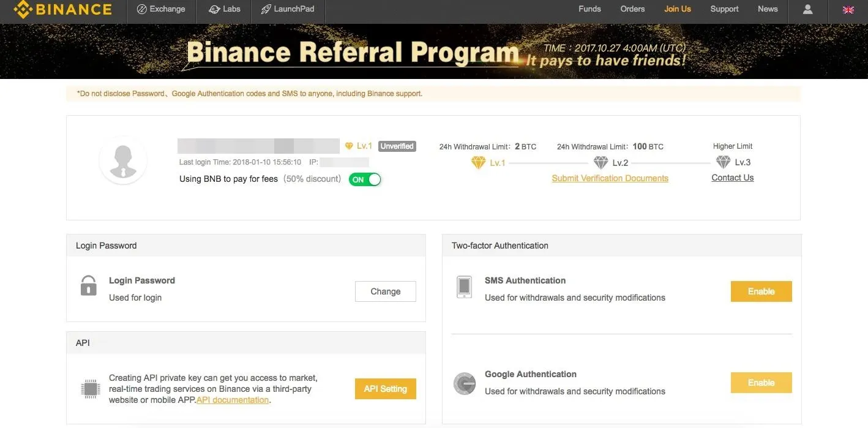Click the phone icon beside SMS Authentication
This screenshot has height=428, width=868.
(464, 287)
